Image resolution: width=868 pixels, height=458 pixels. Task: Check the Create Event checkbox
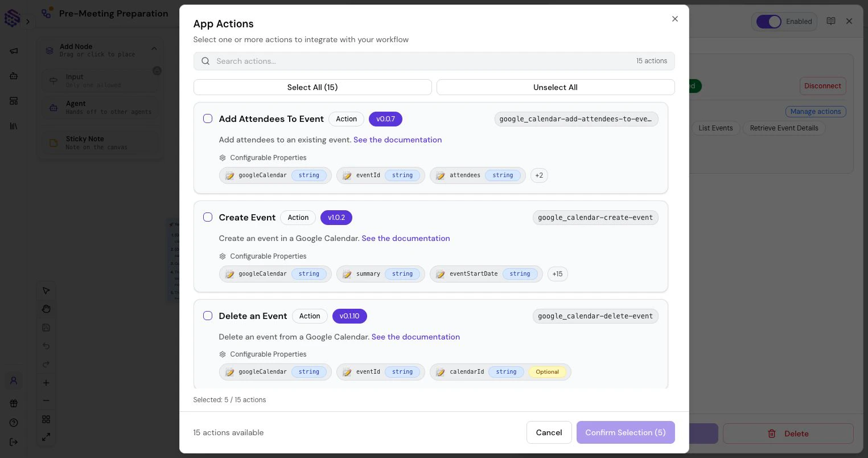pos(208,217)
